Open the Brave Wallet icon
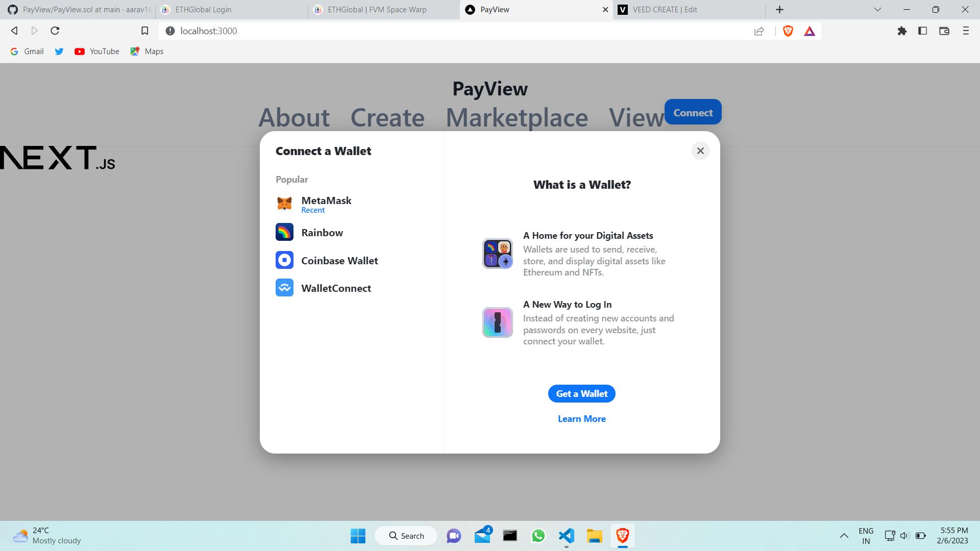The width and height of the screenshot is (980, 551). (x=944, y=31)
